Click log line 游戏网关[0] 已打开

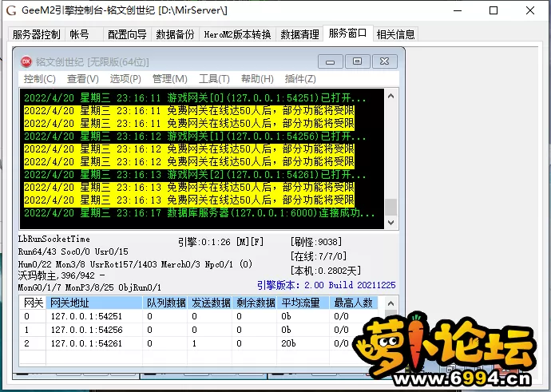point(195,97)
